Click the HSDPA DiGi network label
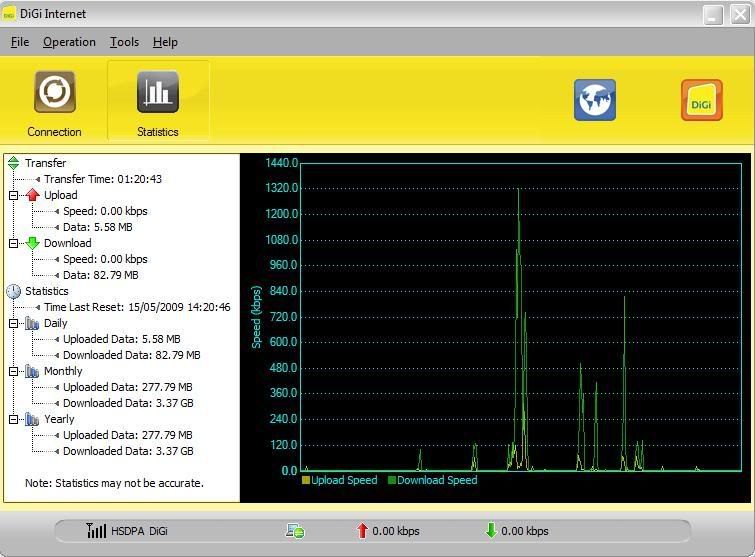 [x=139, y=531]
